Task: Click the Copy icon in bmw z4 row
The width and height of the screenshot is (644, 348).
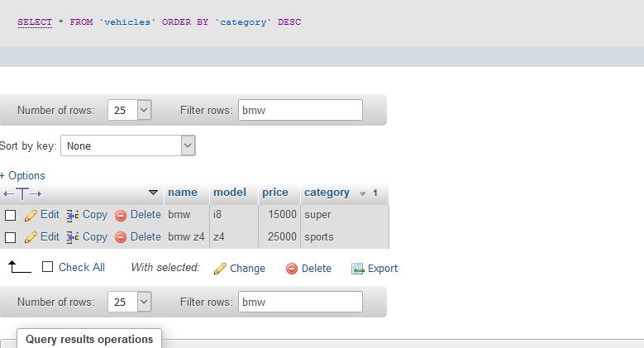Action: pyautogui.click(x=73, y=237)
